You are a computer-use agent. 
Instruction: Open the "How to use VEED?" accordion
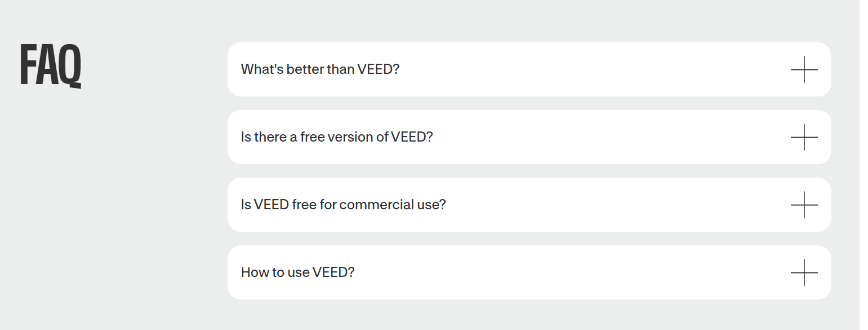pyautogui.click(x=529, y=272)
